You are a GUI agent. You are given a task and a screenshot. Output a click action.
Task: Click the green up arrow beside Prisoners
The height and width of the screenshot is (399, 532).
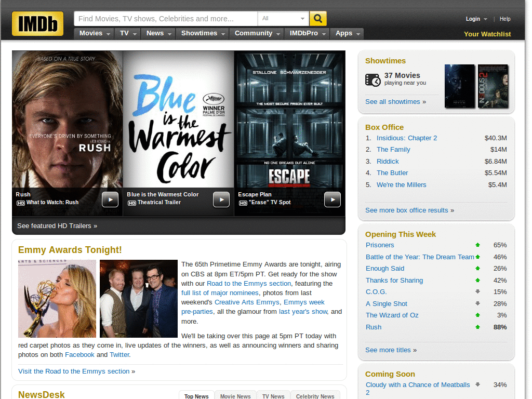point(478,245)
